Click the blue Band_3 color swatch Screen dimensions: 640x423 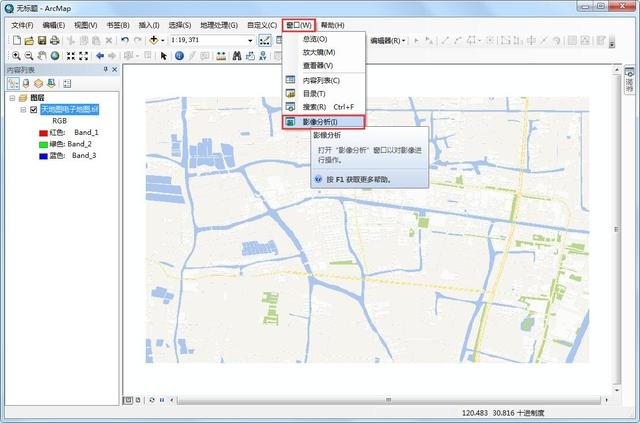click(43, 156)
